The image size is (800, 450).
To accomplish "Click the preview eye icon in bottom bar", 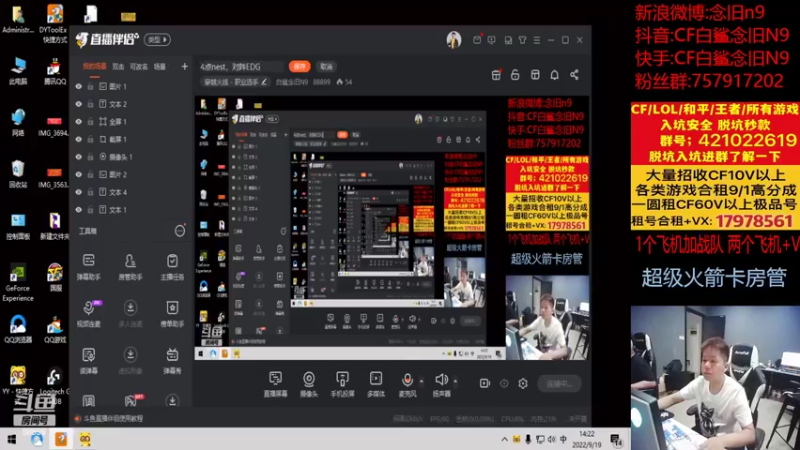I will 504,383.
